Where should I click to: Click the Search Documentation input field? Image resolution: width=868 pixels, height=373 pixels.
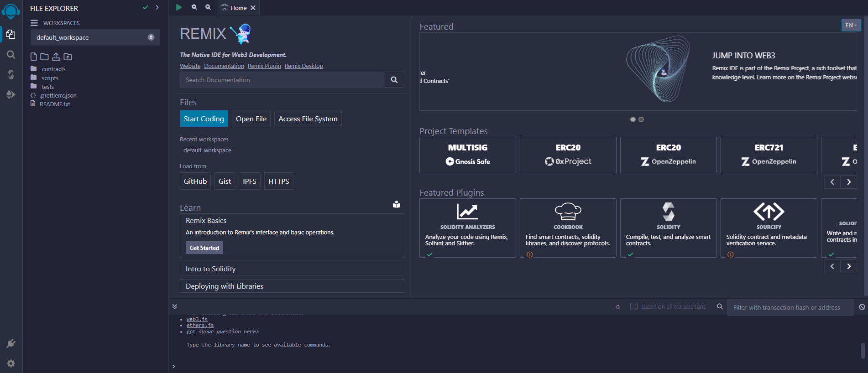pyautogui.click(x=282, y=80)
